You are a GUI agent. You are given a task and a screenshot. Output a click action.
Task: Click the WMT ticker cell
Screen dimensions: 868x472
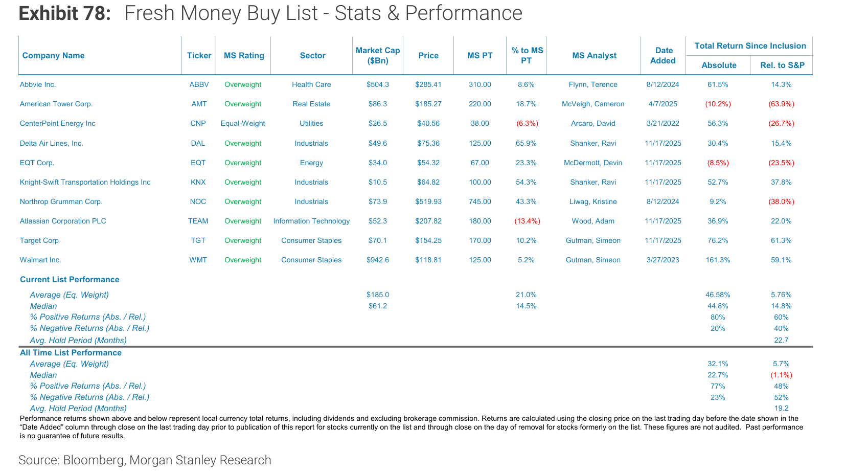(198, 260)
